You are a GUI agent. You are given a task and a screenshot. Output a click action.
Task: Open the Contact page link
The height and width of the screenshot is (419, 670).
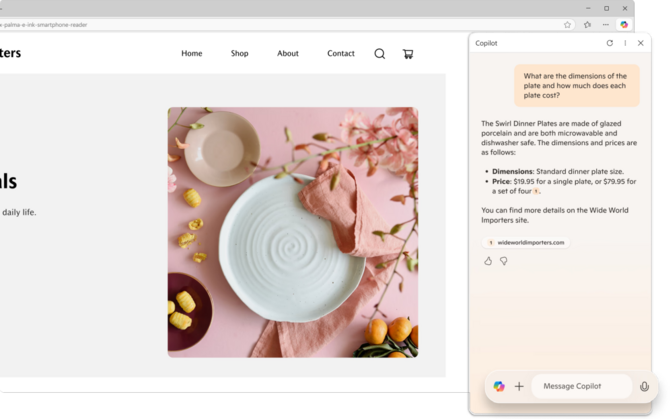[x=340, y=54]
